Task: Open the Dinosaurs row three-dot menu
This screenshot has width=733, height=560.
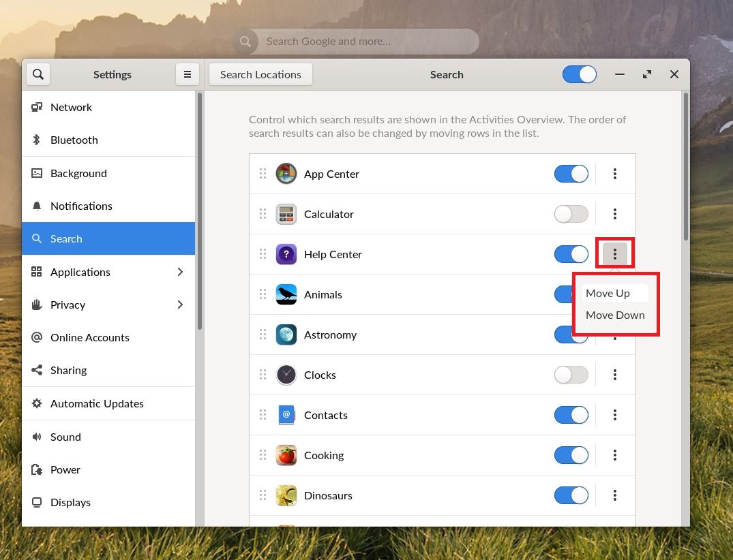Action: coord(615,495)
